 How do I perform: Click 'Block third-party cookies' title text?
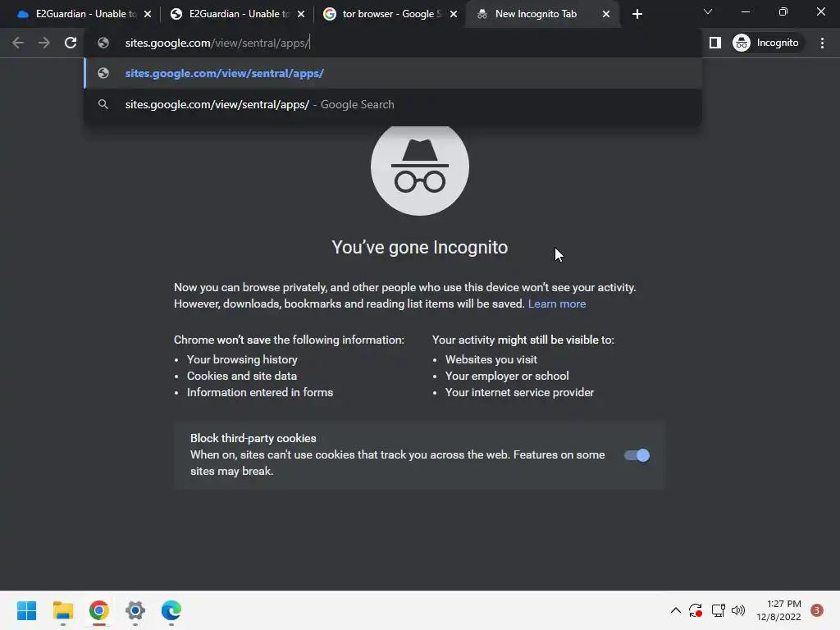[x=253, y=438]
